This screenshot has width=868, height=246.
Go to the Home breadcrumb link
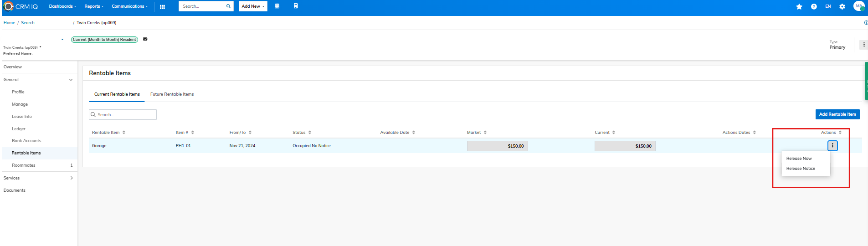point(9,23)
